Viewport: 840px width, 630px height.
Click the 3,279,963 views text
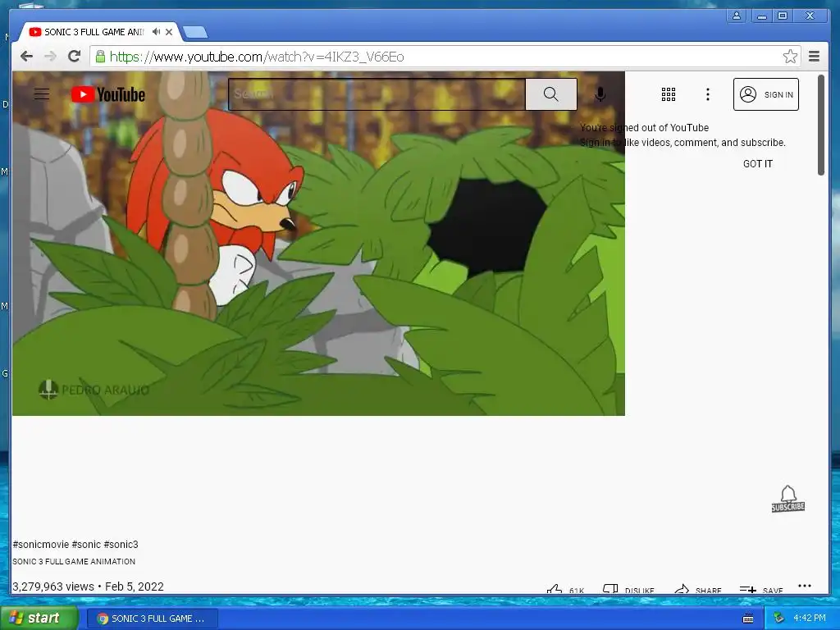click(x=53, y=587)
